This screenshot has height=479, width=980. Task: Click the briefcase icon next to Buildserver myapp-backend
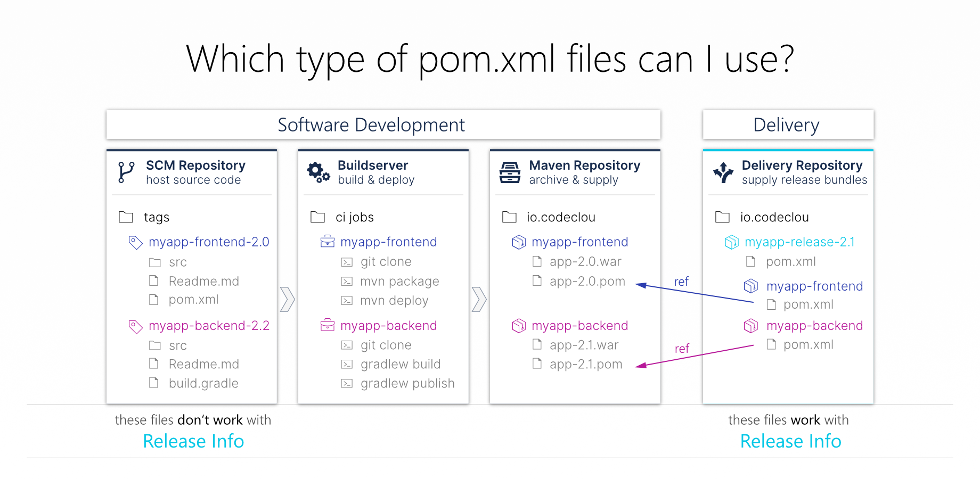[x=328, y=325]
